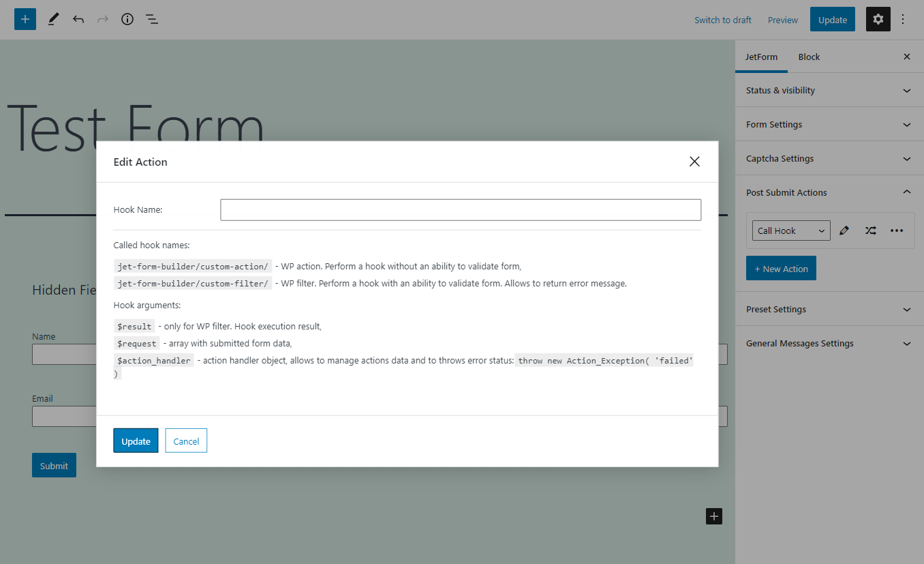
Task: Expand the Captcha Settings panel
Action: click(x=829, y=158)
